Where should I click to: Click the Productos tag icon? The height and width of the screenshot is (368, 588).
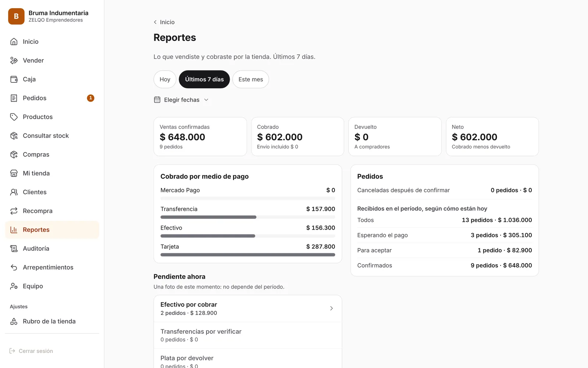point(14,117)
